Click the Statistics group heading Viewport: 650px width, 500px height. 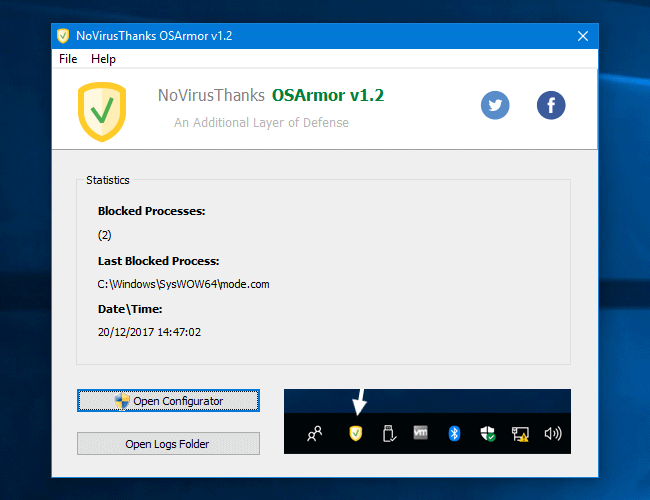pos(108,180)
